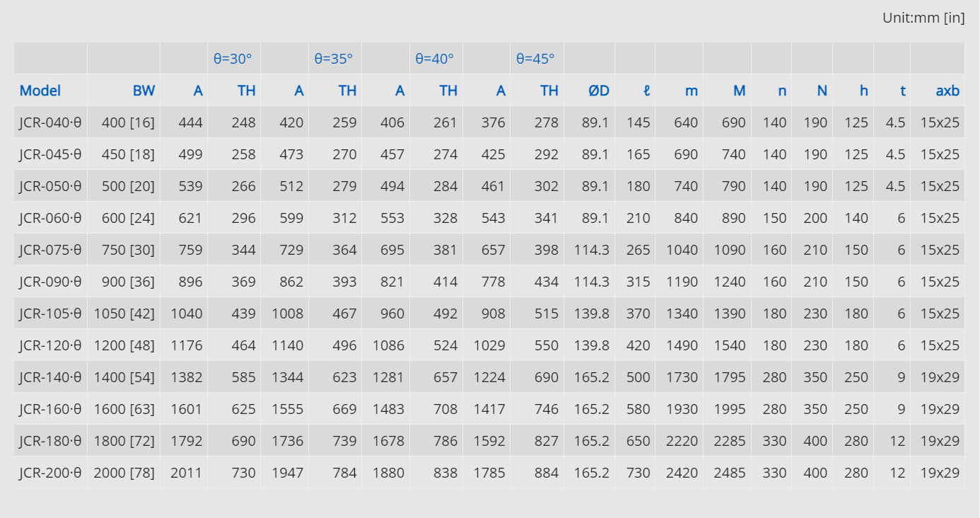The height and width of the screenshot is (518, 980).
Task: Click the Model column header
Action: 40,91
